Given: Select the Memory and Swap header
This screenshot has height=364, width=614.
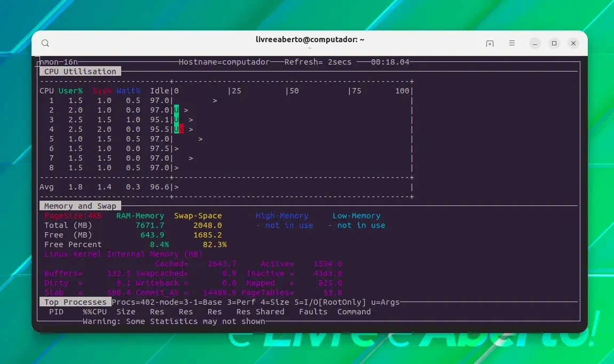Looking at the screenshot, I should 80,206.
